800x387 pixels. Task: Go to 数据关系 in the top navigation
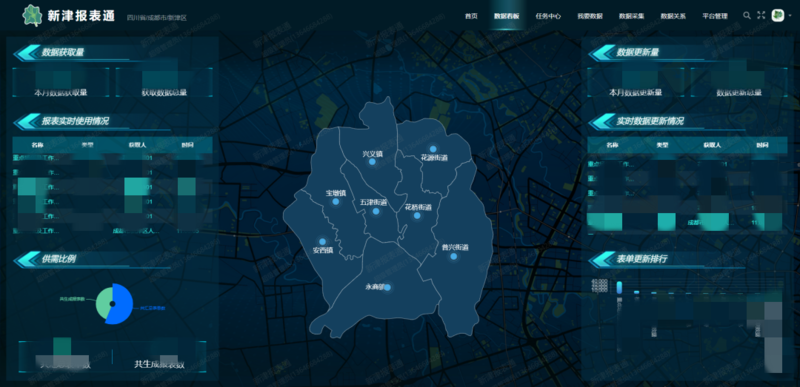click(673, 16)
